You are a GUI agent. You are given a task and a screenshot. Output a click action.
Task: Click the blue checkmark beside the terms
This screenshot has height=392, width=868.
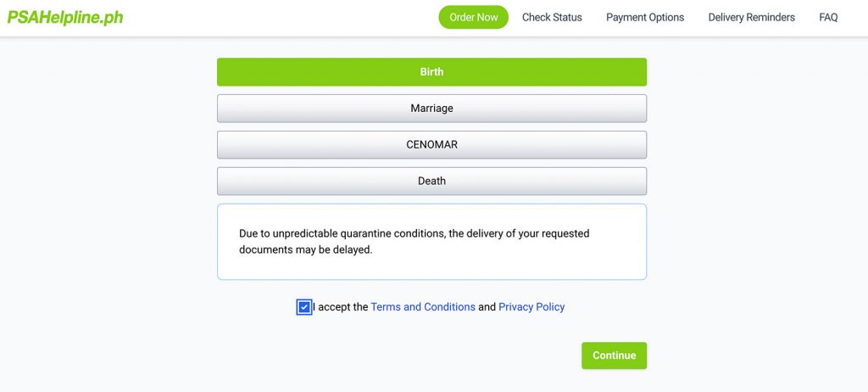tap(304, 307)
